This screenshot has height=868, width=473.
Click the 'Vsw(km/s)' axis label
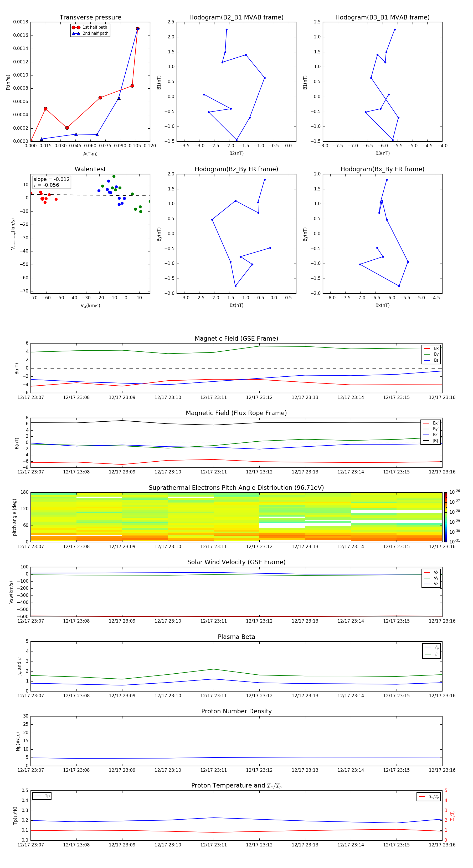[11, 592]
